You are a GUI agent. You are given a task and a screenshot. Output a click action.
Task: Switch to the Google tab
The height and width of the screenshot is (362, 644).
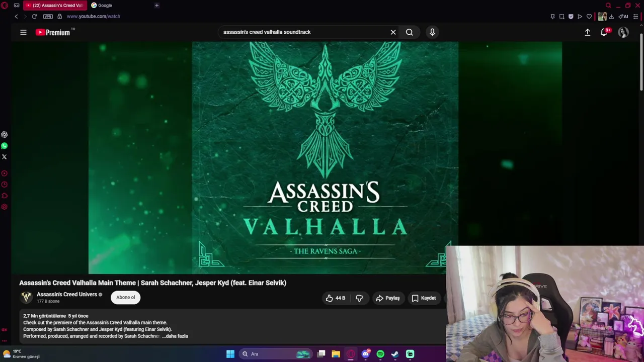[105, 5]
